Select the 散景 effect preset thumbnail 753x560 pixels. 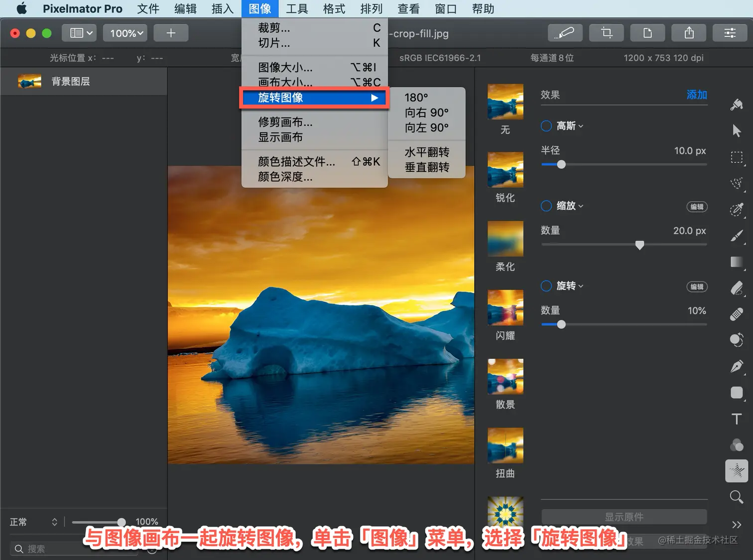(x=505, y=377)
